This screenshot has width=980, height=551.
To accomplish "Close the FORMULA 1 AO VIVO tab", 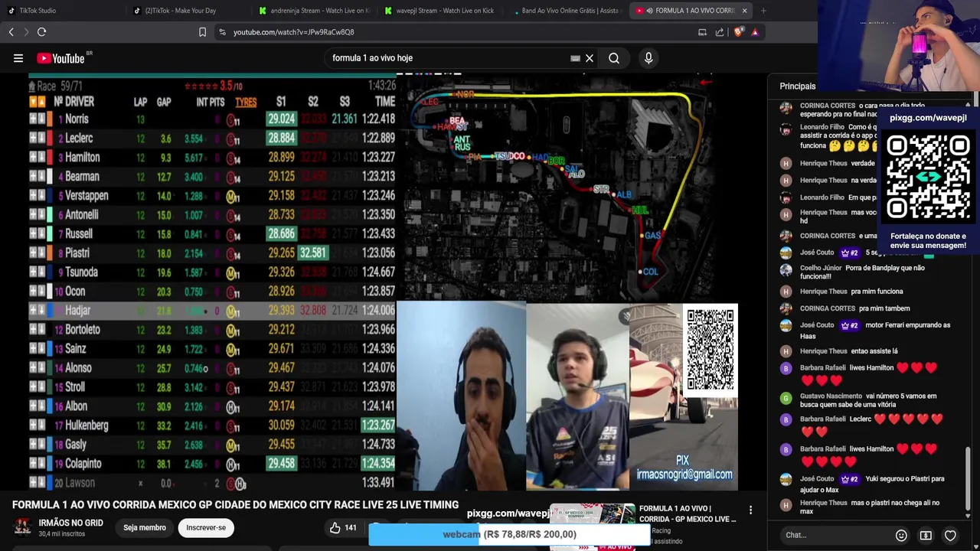I will click(744, 11).
